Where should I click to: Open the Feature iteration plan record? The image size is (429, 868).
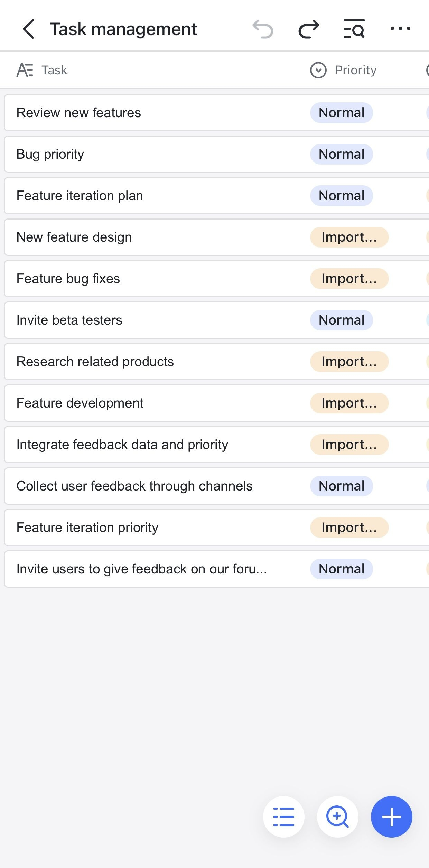click(x=80, y=196)
